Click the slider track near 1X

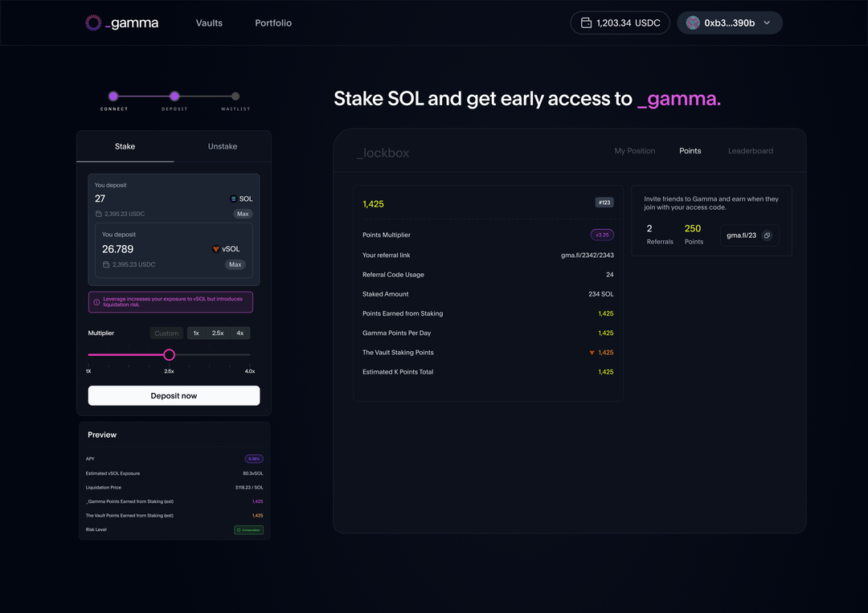point(90,354)
